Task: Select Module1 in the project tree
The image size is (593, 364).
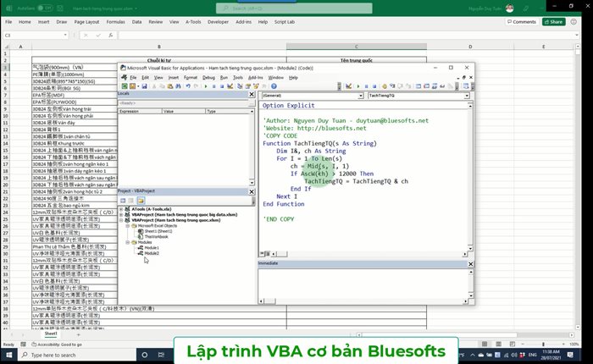Action: [151, 247]
